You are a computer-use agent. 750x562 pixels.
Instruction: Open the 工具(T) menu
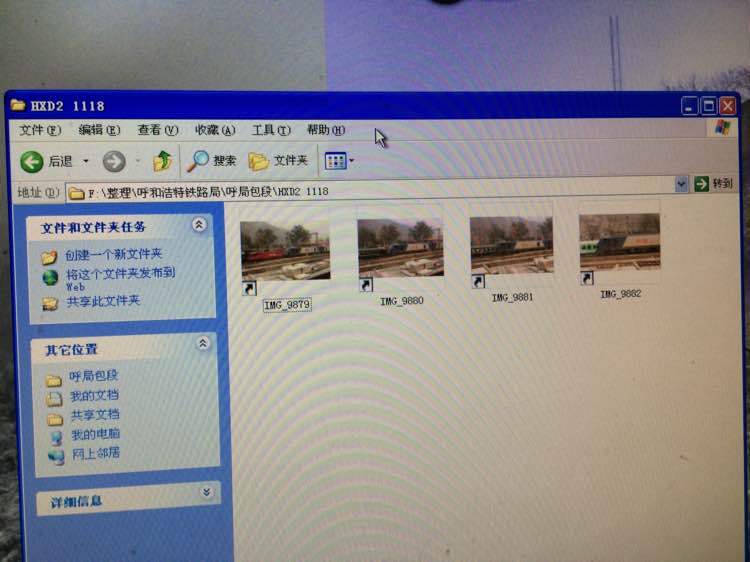pyautogui.click(x=271, y=130)
